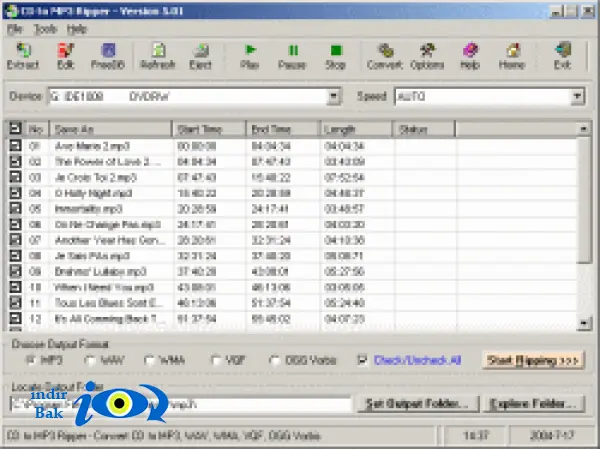Select the O Holy Night.mp3 track row
This screenshot has width=600, height=449.
[292, 193]
